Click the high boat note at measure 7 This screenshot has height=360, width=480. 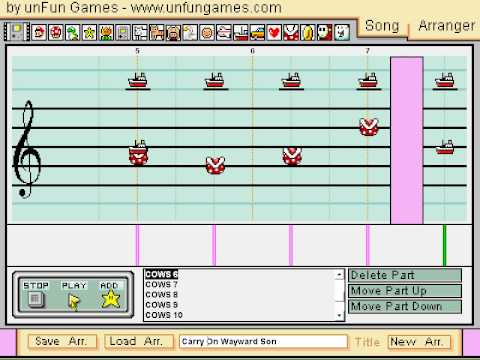click(x=368, y=80)
